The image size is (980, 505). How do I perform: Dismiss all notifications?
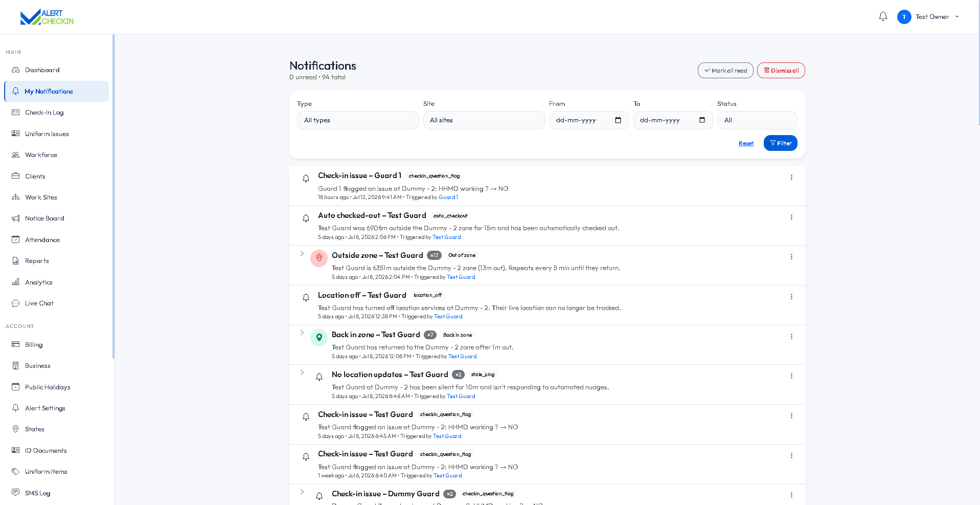click(781, 71)
